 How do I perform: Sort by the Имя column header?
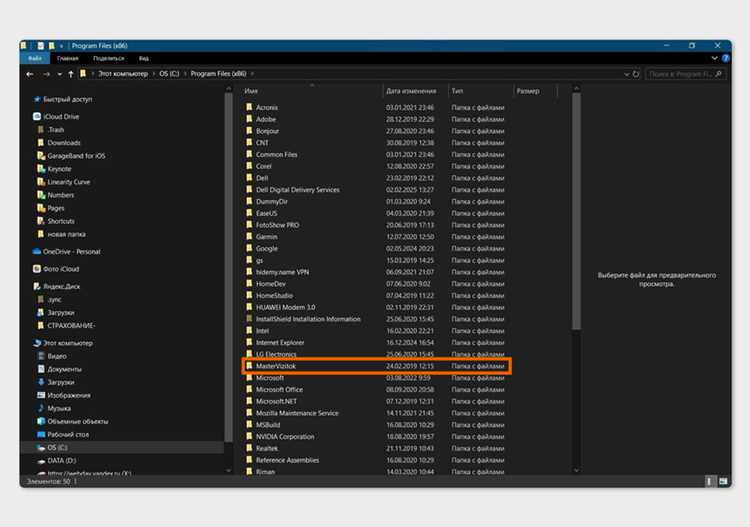(x=251, y=91)
